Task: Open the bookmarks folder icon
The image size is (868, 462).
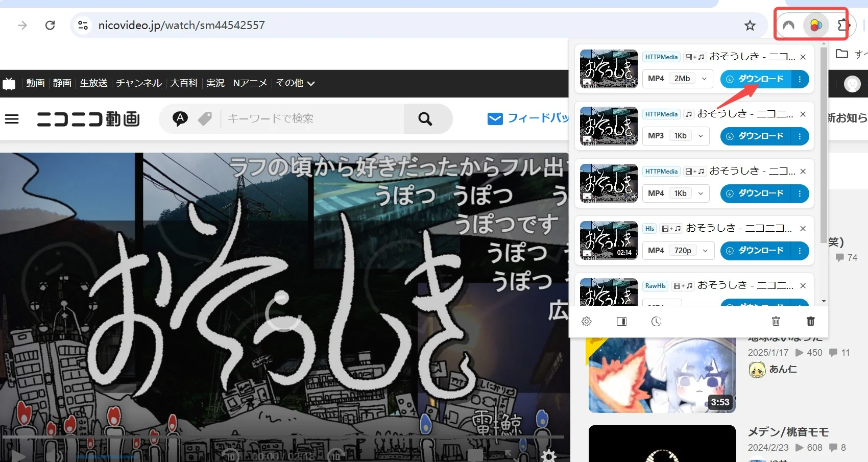Action: 842,54
